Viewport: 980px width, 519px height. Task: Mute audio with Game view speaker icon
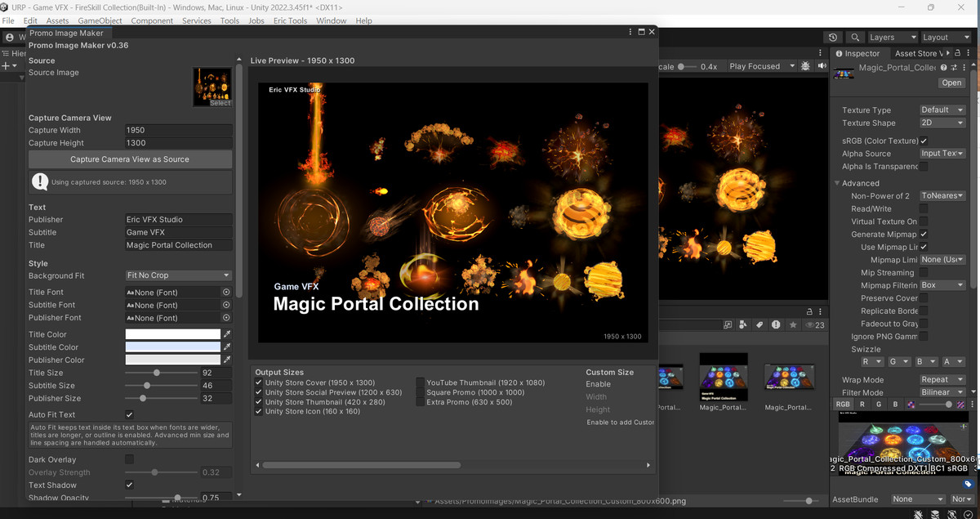[821, 66]
